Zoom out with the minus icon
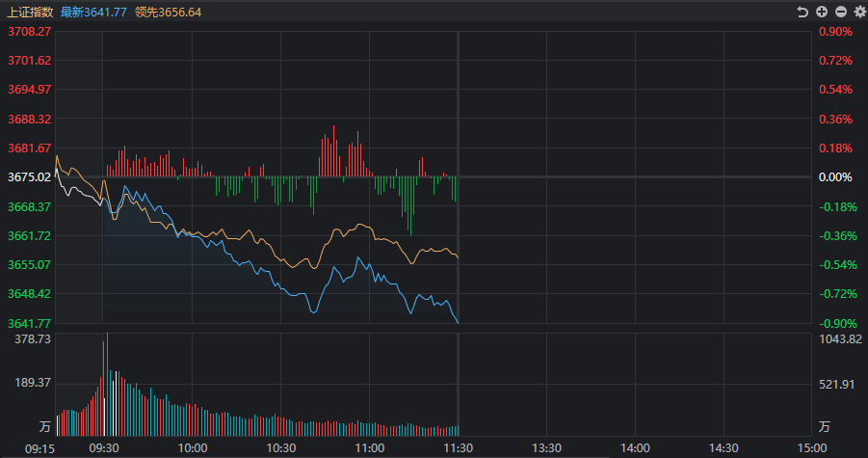Image resolution: width=868 pixels, height=458 pixels. [x=841, y=12]
